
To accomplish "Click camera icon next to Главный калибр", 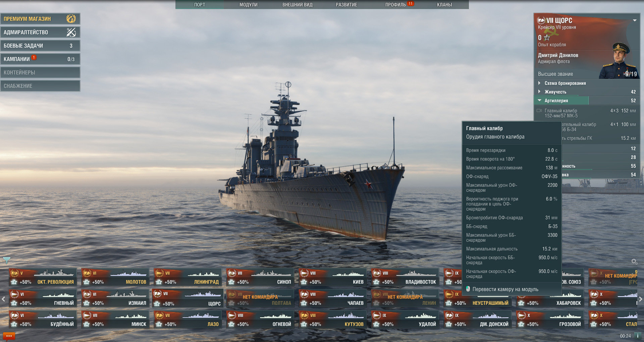I will 539,111.
